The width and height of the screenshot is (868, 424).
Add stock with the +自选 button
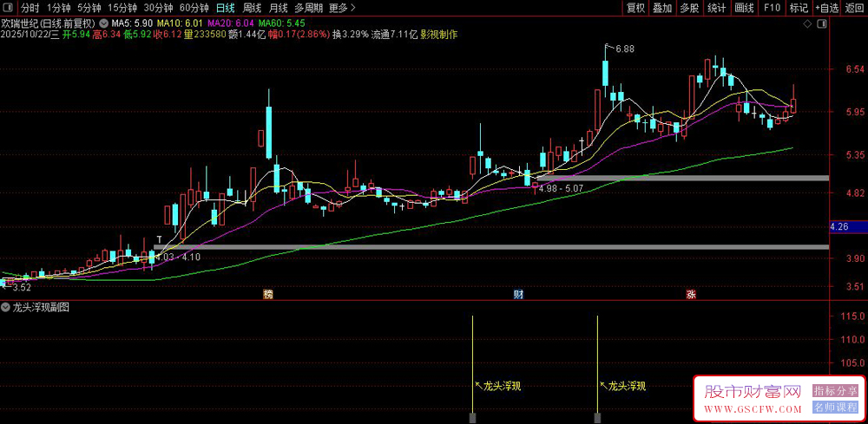click(825, 8)
